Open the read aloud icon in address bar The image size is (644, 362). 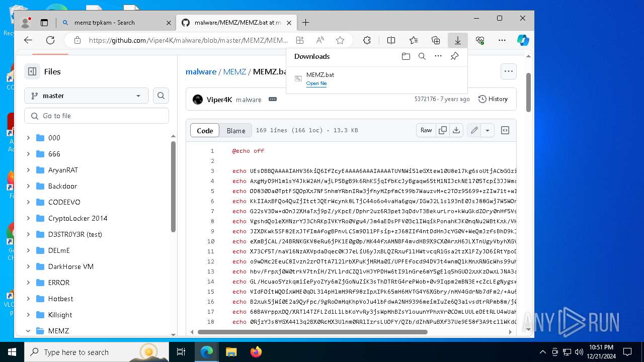coord(320,40)
